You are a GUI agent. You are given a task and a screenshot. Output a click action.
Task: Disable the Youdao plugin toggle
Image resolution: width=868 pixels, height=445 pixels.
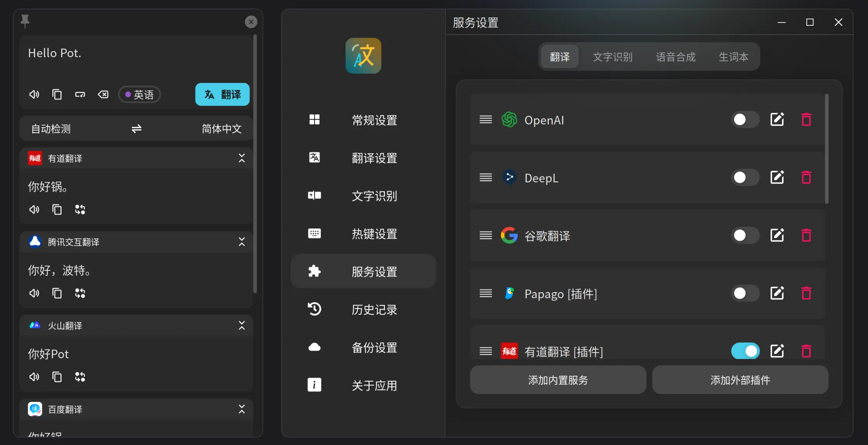pyautogui.click(x=745, y=351)
